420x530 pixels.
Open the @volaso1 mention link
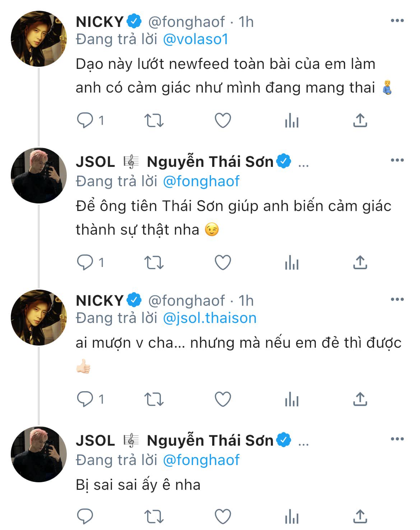click(x=196, y=39)
